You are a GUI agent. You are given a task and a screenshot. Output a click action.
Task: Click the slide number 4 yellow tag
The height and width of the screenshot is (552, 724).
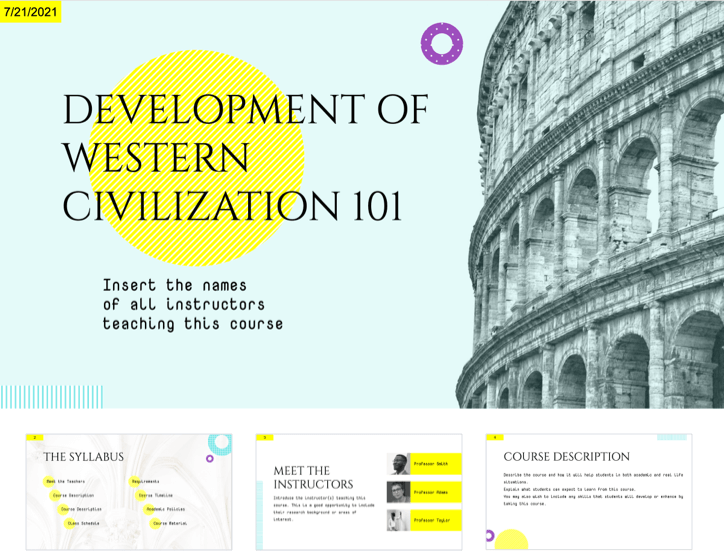(x=495, y=437)
